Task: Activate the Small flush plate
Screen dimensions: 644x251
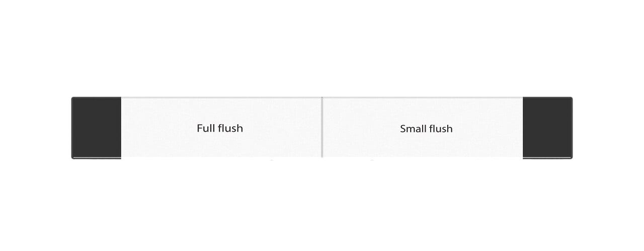Action: coord(423,128)
